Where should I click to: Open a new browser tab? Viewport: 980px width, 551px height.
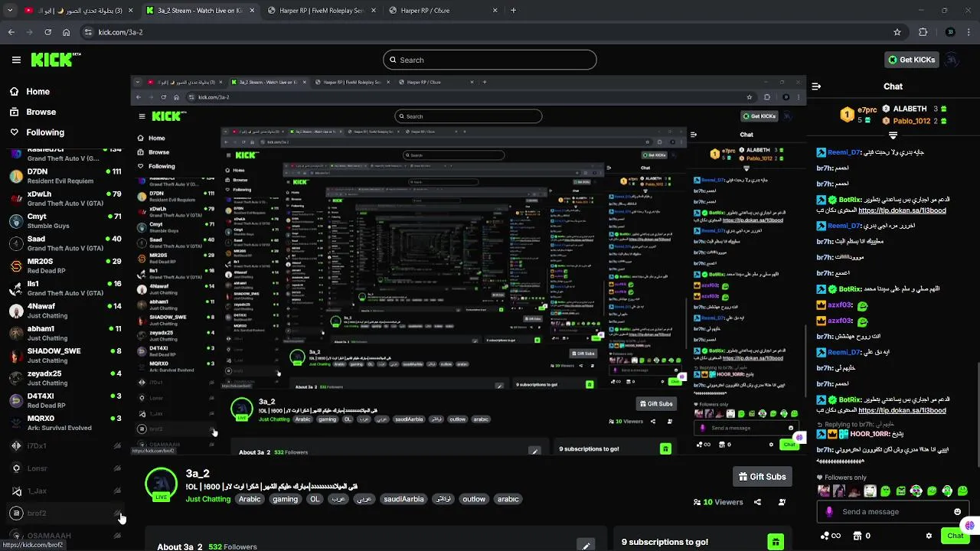(513, 11)
